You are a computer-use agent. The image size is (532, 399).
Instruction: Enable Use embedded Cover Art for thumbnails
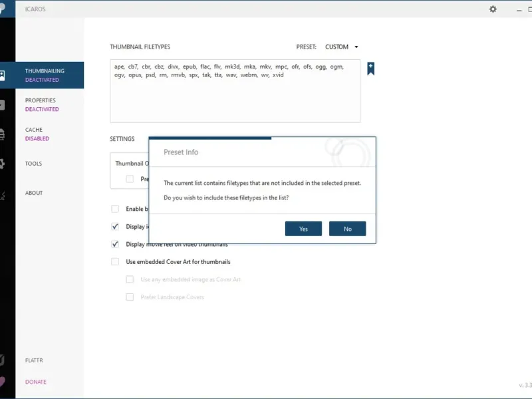(x=115, y=261)
